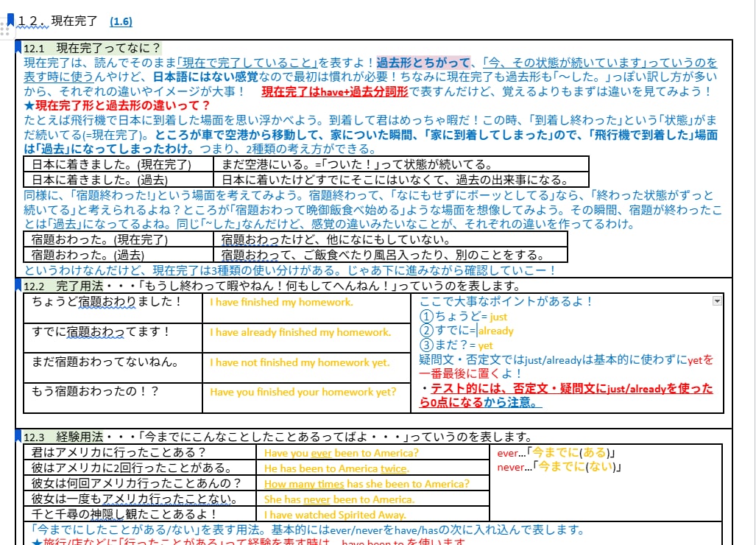Click cell 日本に着きました。(過去)
Viewport: 756px width, 545px height.
pos(119,180)
